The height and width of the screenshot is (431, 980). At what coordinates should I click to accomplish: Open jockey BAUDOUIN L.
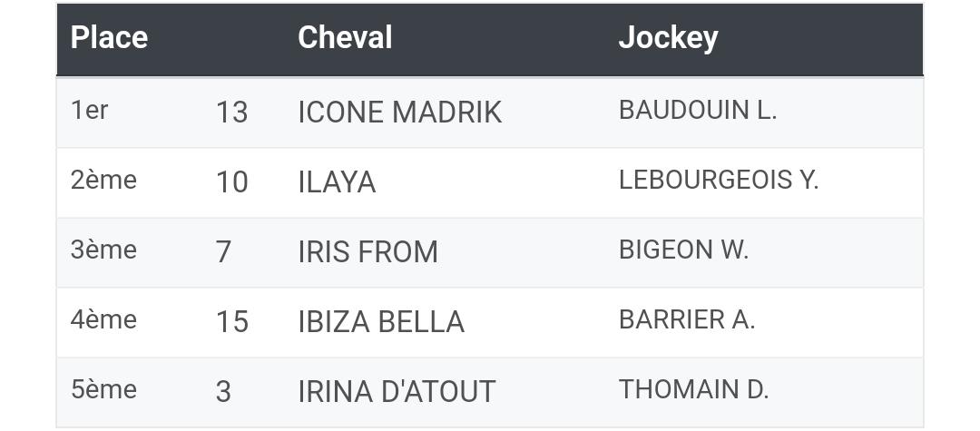pyautogui.click(x=698, y=110)
